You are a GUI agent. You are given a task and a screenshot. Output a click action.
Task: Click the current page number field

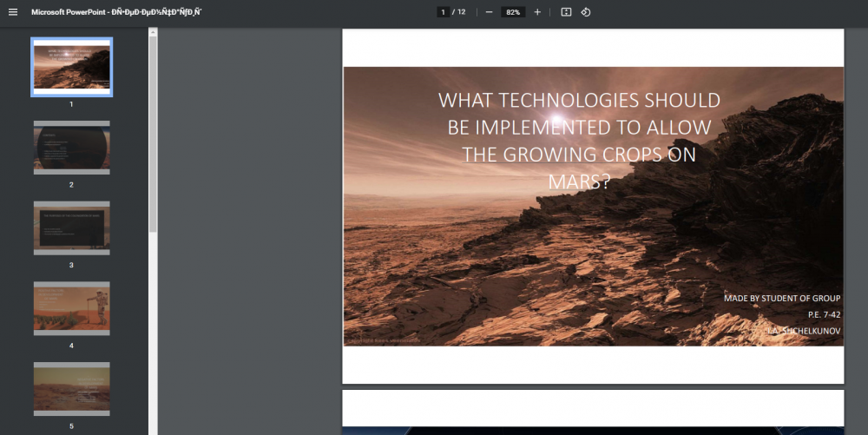tap(443, 12)
